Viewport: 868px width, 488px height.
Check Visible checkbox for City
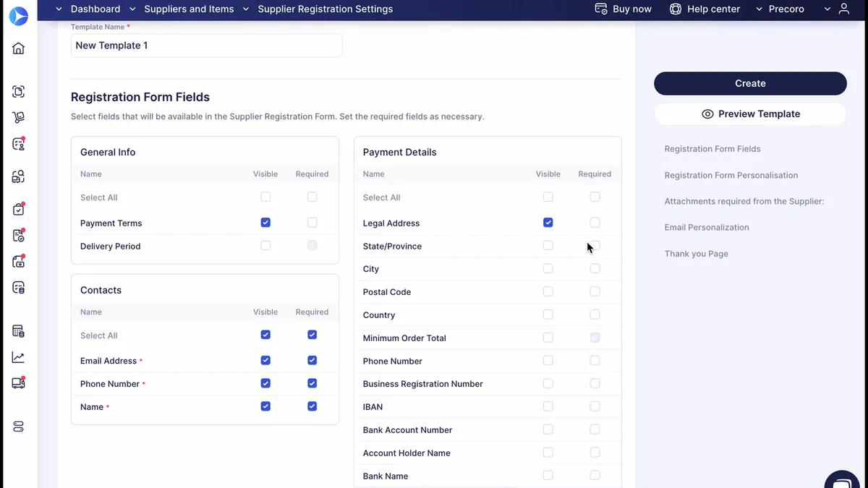[x=548, y=268]
